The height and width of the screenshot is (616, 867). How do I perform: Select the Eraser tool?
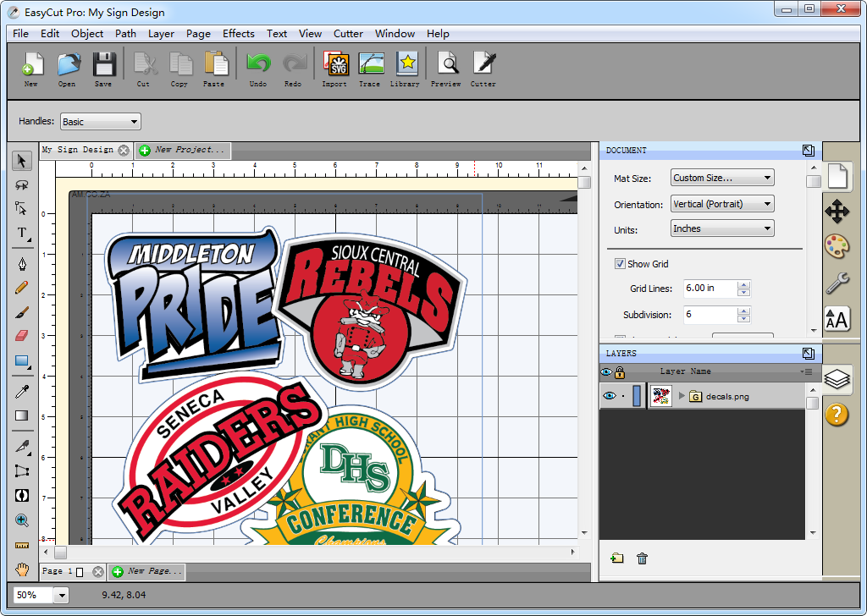(20, 334)
